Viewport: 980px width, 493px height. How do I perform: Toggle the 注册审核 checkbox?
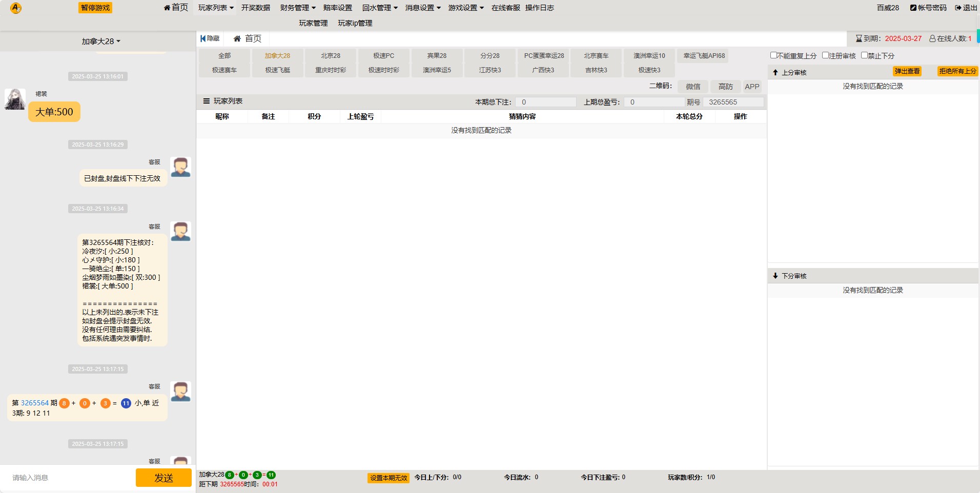[825, 55]
